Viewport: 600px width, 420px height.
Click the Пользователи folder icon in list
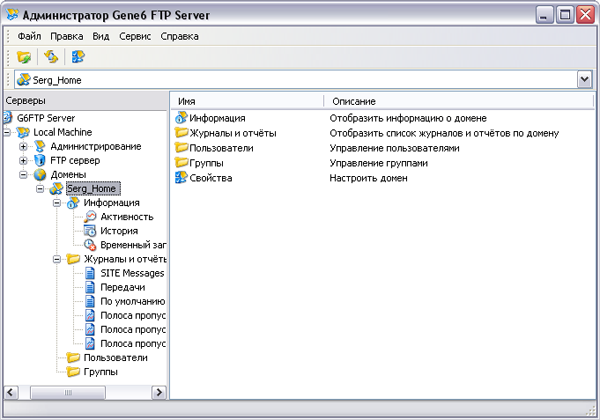click(181, 148)
